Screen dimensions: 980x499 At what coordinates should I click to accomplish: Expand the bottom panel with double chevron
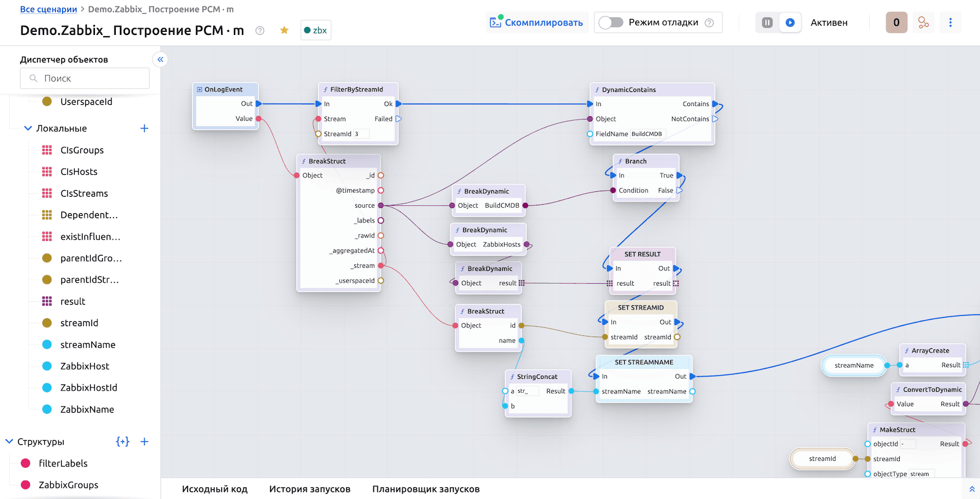click(x=971, y=489)
